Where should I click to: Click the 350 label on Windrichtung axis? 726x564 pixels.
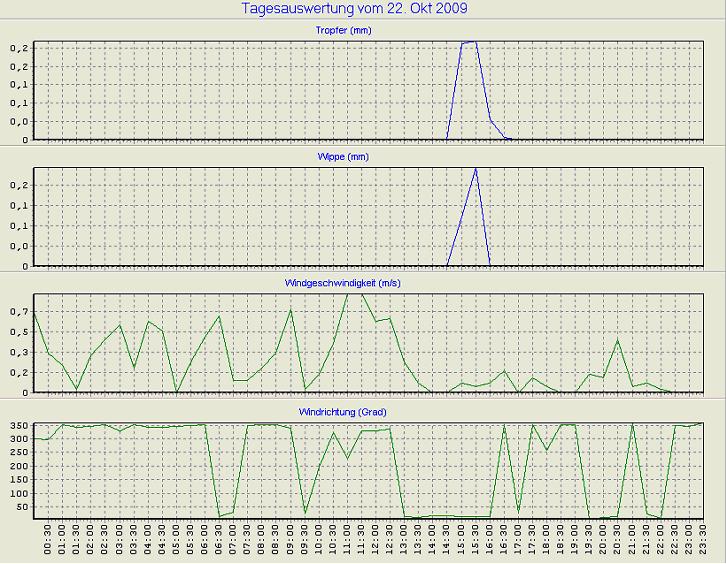pos(16,427)
